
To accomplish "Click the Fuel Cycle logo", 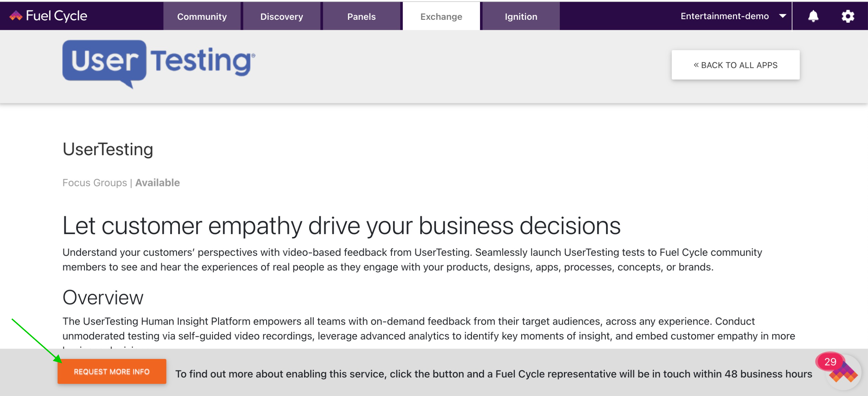I will [x=48, y=16].
